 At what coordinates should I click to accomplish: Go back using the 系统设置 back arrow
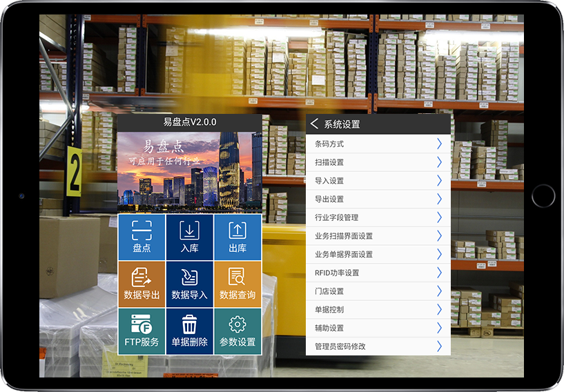(x=315, y=124)
